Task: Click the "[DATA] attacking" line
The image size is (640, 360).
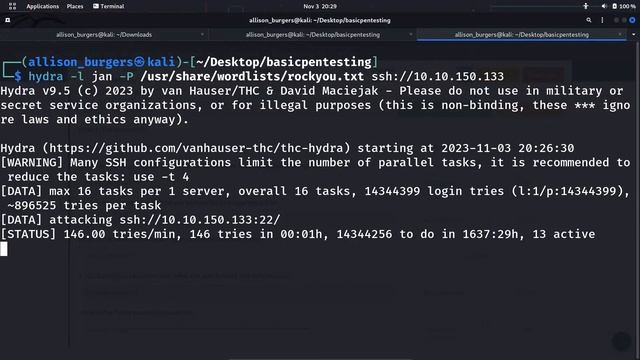Action: (140, 220)
